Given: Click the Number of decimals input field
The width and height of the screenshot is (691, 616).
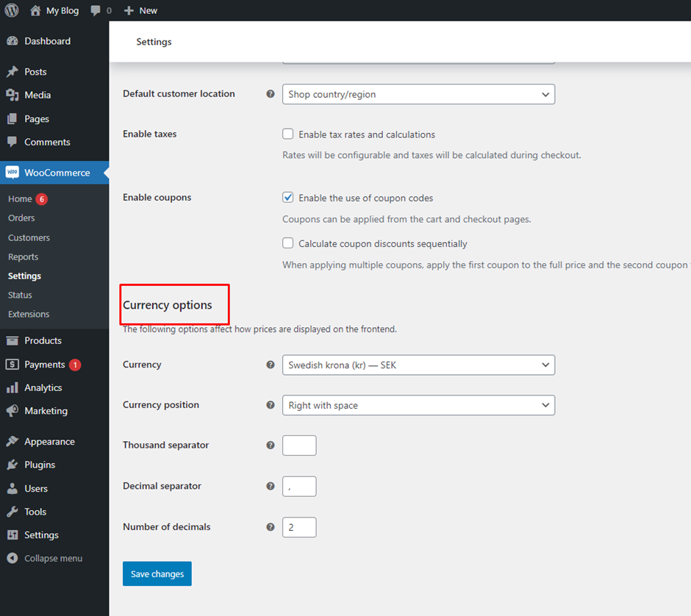Looking at the screenshot, I should [x=299, y=527].
